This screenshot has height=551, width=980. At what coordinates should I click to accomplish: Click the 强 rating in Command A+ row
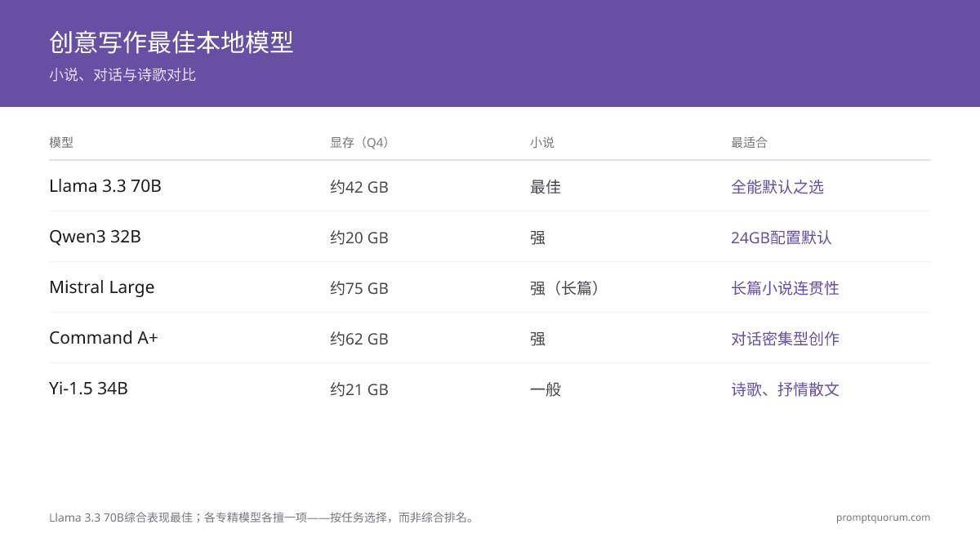(x=537, y=339)
